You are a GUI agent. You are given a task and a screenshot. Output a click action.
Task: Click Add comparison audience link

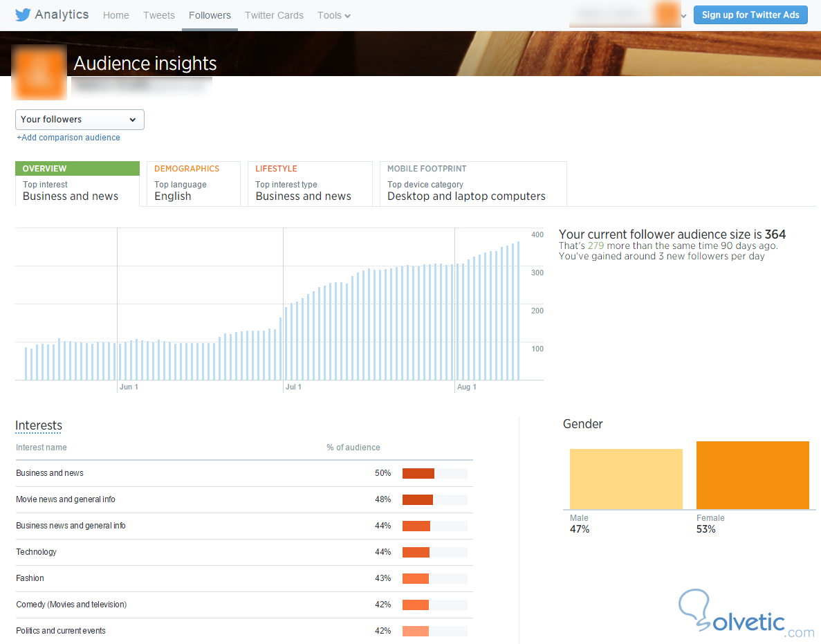click(x=68, y=137)
